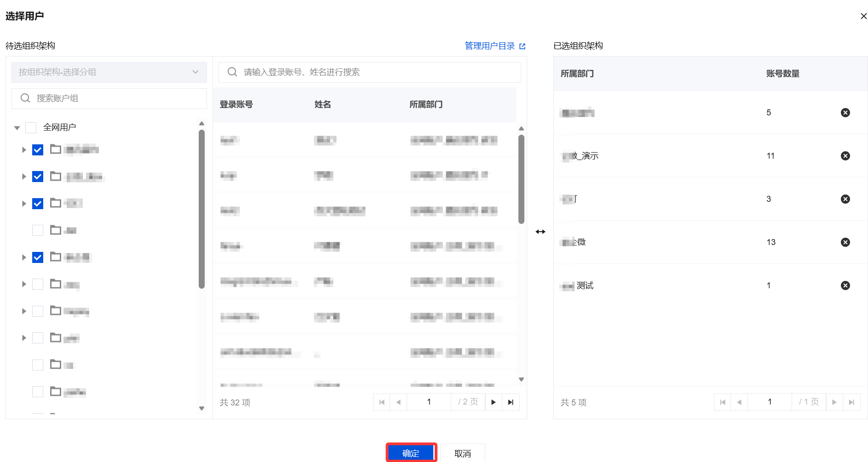This screenshot has width=868, height=462.
Task: Click 确定 to confirm selection
Action: (411, 453)
